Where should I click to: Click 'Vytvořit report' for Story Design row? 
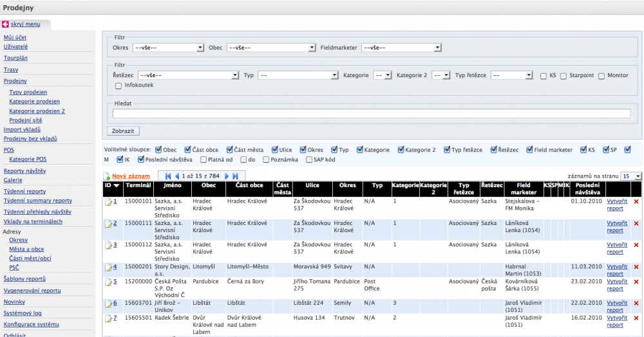click(x=617, y=270)
